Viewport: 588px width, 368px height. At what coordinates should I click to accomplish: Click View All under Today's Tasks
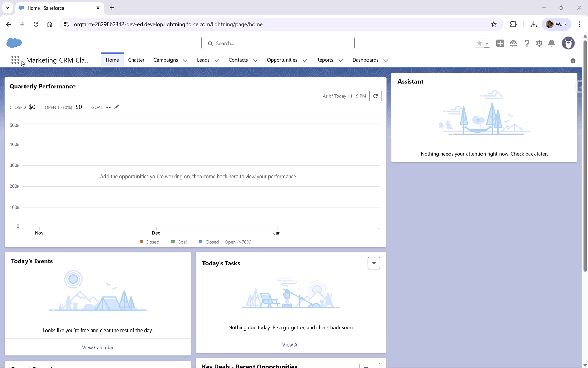click(291, 344)
